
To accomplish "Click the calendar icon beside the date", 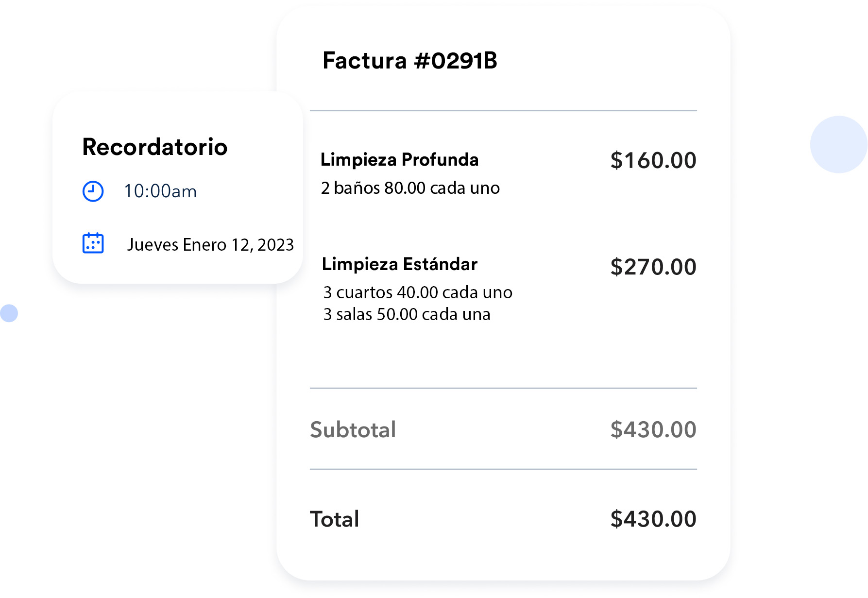I will [x=93, y=243].
